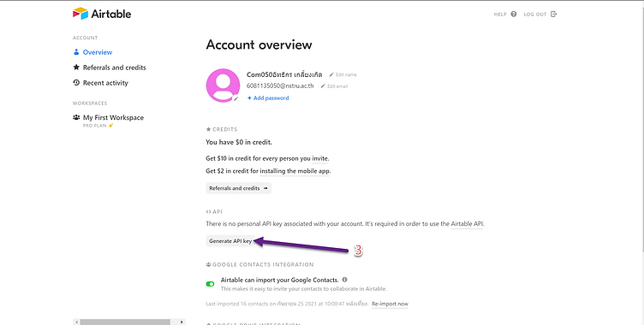The image size is (644, 325).
Task: Click the sidebar horizontal scrollbar
Action: pyautogui.click(x=125, y=322)
